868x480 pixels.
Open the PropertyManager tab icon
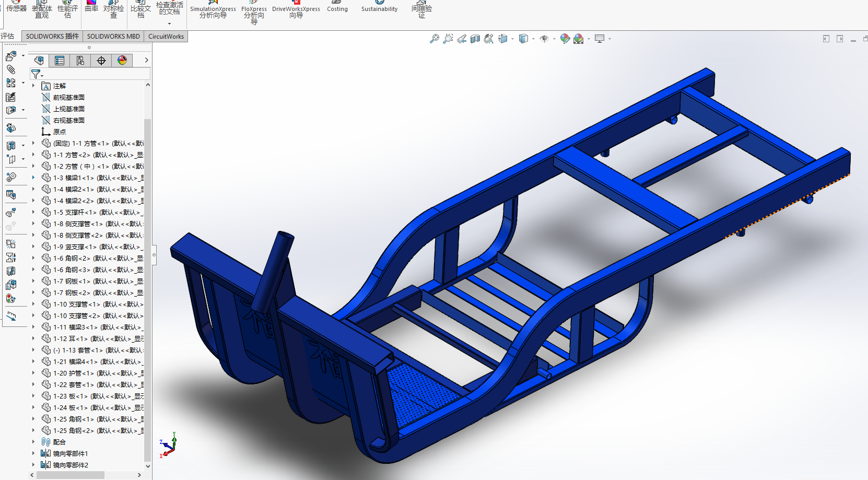tap(60, 61)
